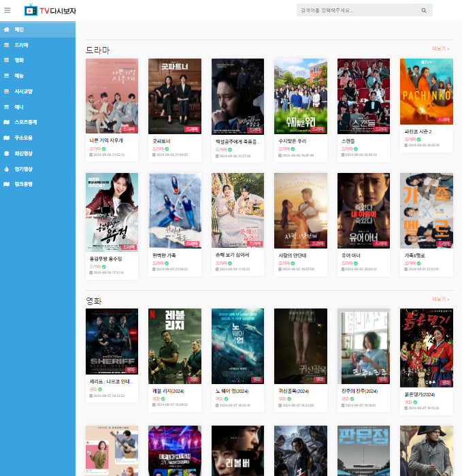
Task: Open 손해 보기 싫어서 poster
Action: [238, 210]
